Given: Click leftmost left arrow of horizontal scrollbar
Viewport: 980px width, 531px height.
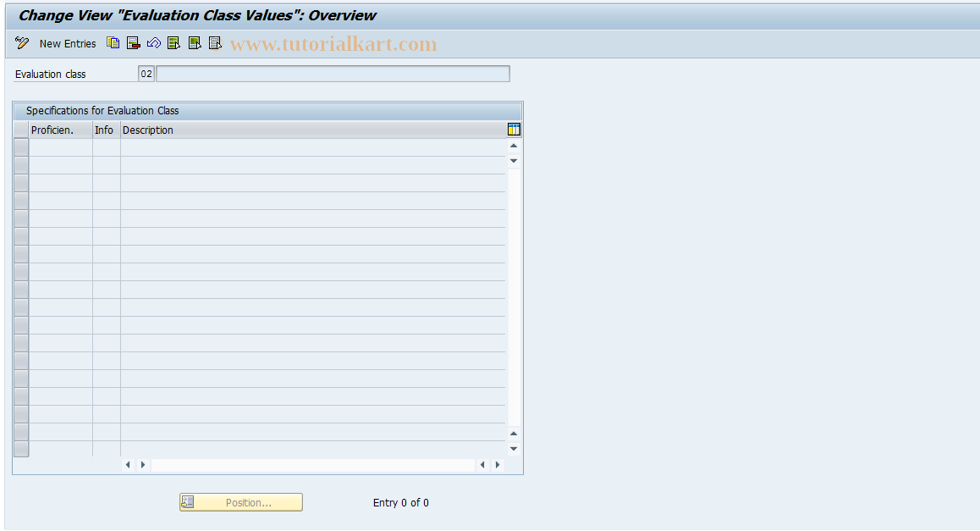Looking at the screenshot, I should (128, 465).
